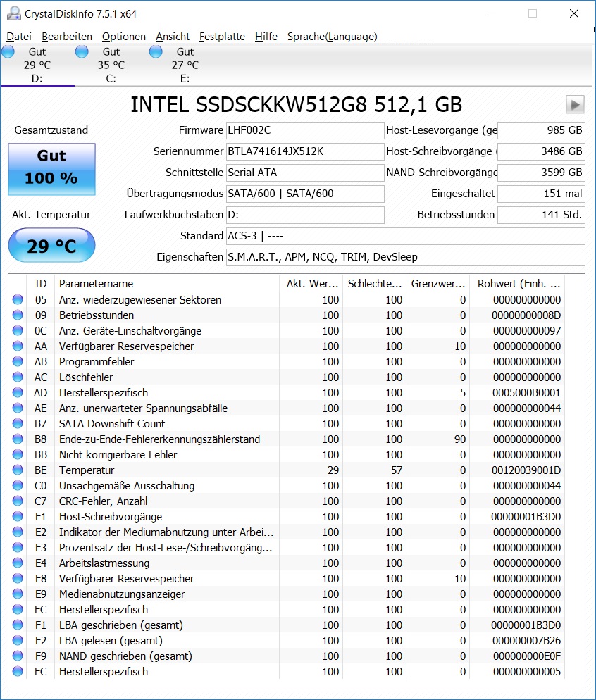Click status icon of row EC Herstellerspezifisch
The image size is (596, 700).
point(18,609)
